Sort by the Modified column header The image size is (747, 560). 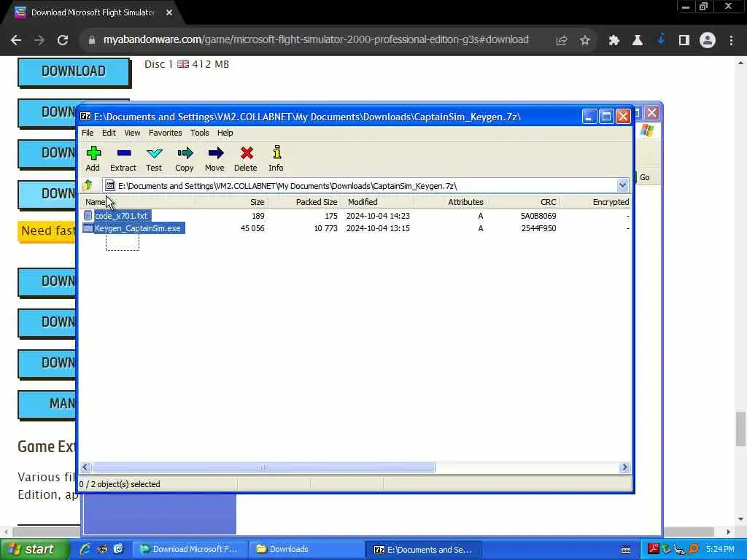point(377,202)
